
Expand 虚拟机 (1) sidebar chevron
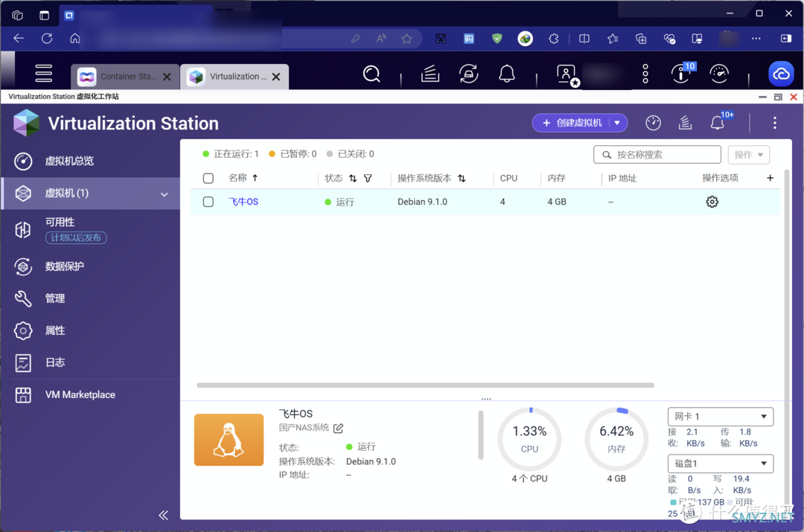point(164,194)
